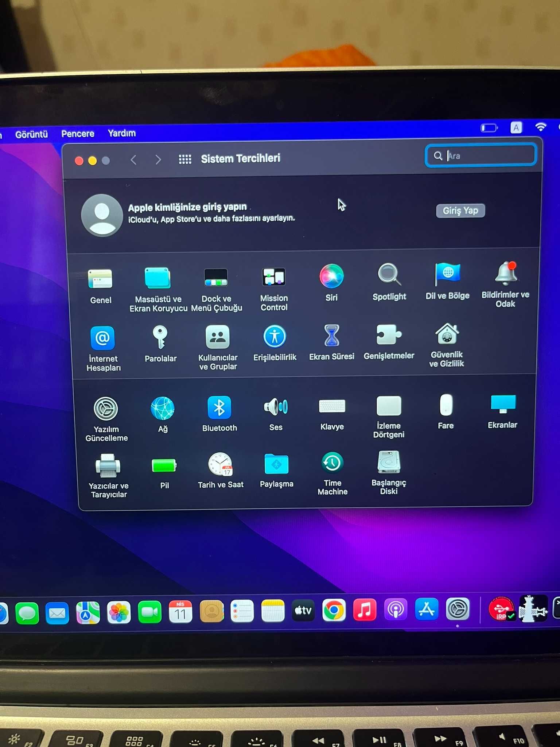Open App Store from the Dock
The width and height of the screenshot is (560, 747).
(x=427, y=608)
